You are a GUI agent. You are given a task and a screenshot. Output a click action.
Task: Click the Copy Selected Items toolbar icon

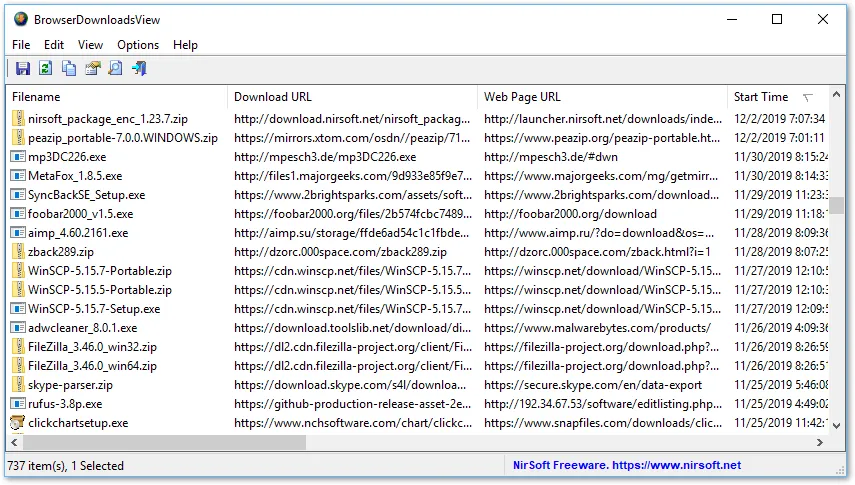pos(69,68)
